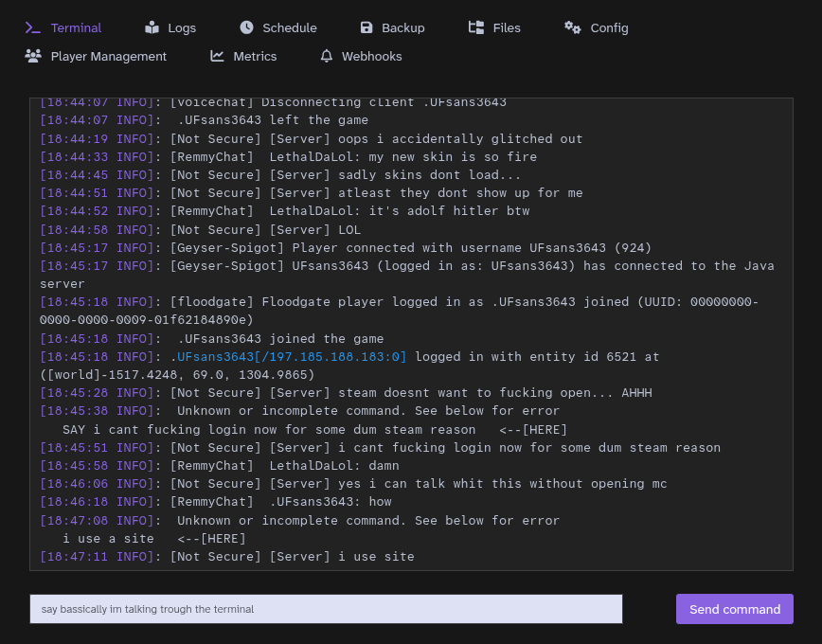The image size is (822, 644).
Task: Switch to the Logs tab
Action: 181,28
